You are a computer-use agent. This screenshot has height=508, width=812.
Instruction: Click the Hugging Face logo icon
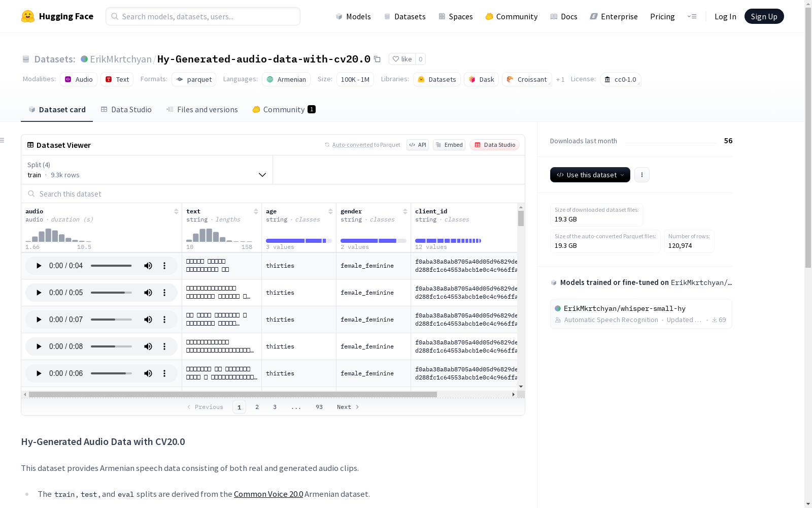(28, 16)
